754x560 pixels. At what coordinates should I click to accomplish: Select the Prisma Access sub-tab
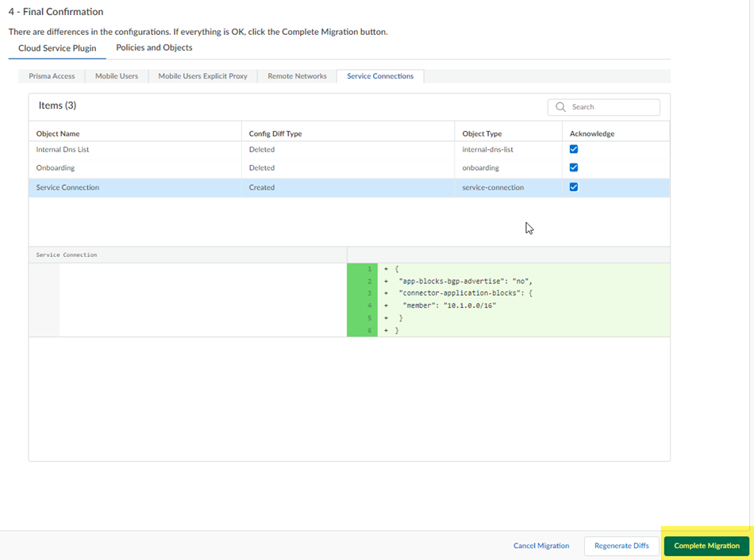52,76
